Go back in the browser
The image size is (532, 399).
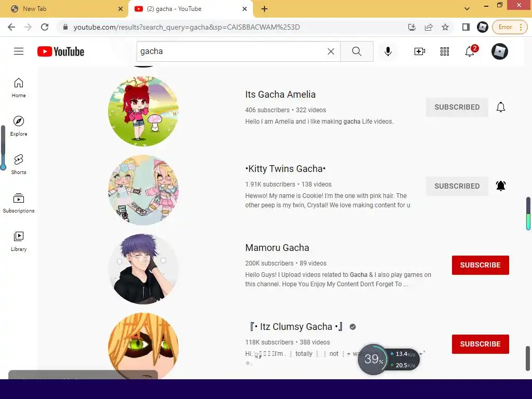pyautogui.click(x=11, y=27)
